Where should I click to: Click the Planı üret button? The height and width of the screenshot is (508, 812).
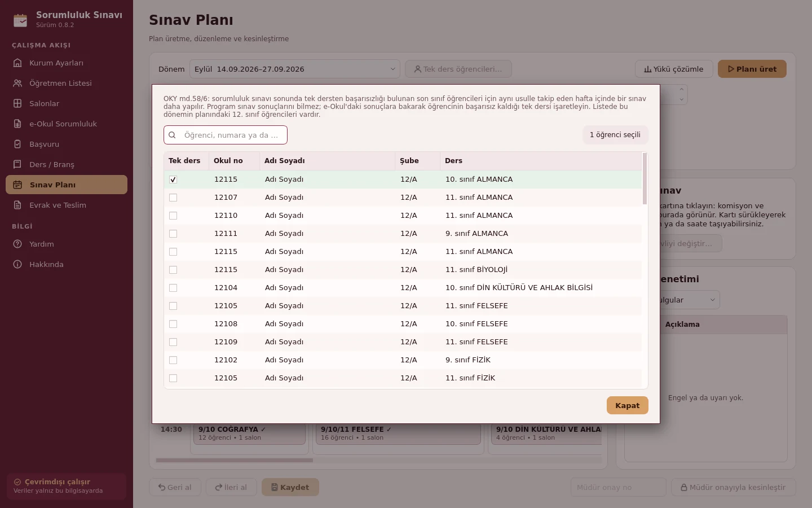(x=752, y=69)
